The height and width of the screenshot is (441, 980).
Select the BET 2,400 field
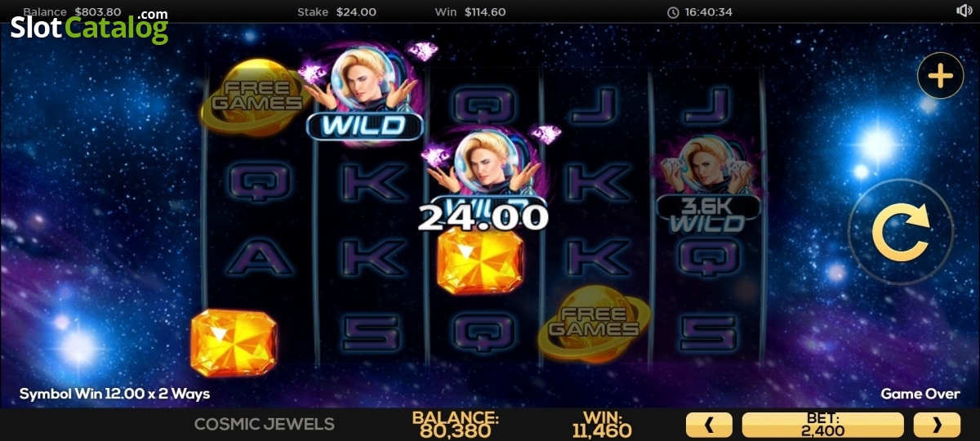(822, 425)
